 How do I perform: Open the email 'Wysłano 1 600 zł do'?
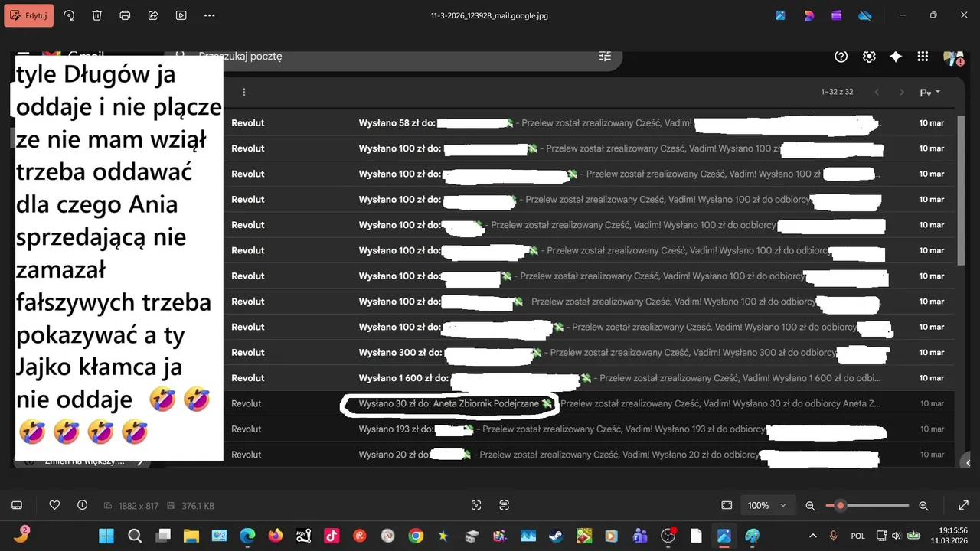click(x=589, y=378)
